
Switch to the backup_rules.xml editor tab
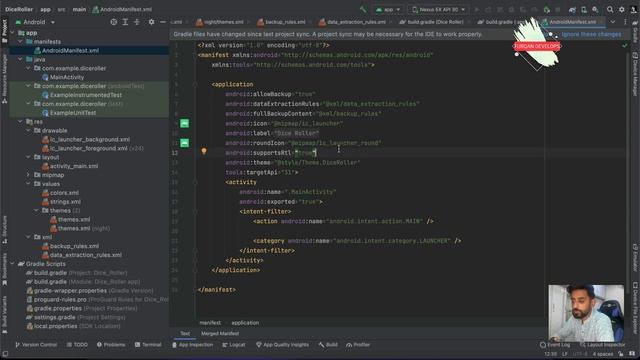point(282,22)
